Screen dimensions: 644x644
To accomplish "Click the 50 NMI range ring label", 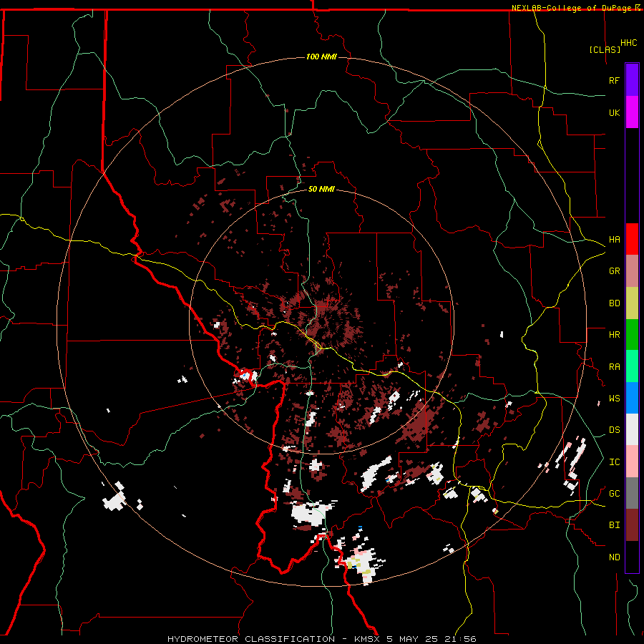I will click(x=321, y=189).
